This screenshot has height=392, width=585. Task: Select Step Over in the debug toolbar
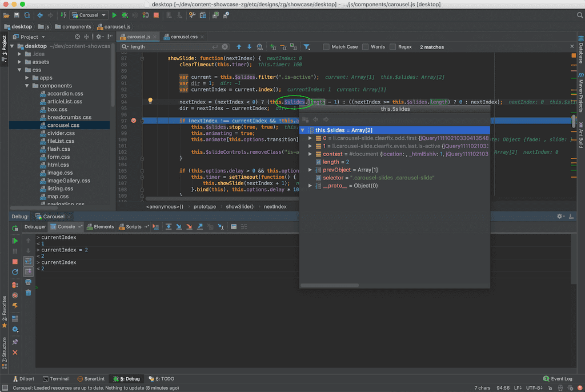click(x=169, y=226)
